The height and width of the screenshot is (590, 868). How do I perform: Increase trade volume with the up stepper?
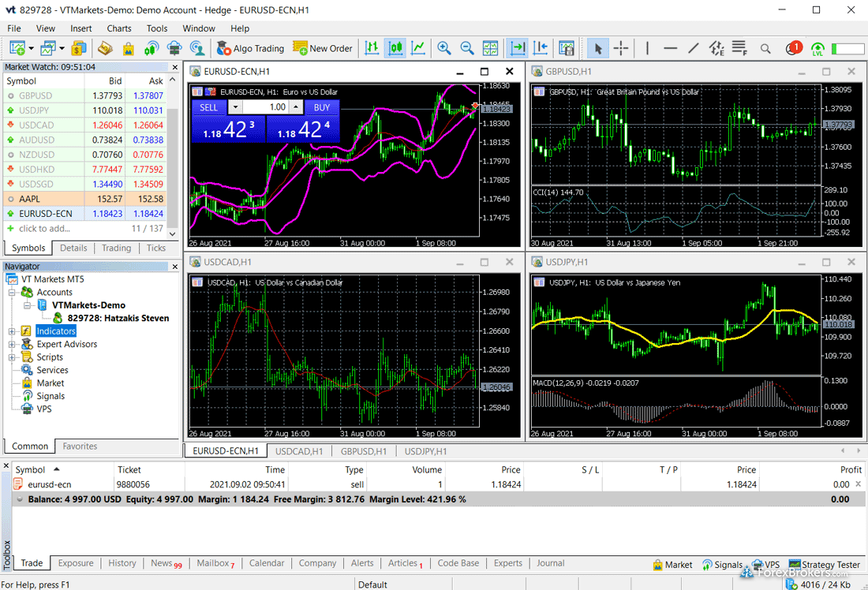click(296, 107)
